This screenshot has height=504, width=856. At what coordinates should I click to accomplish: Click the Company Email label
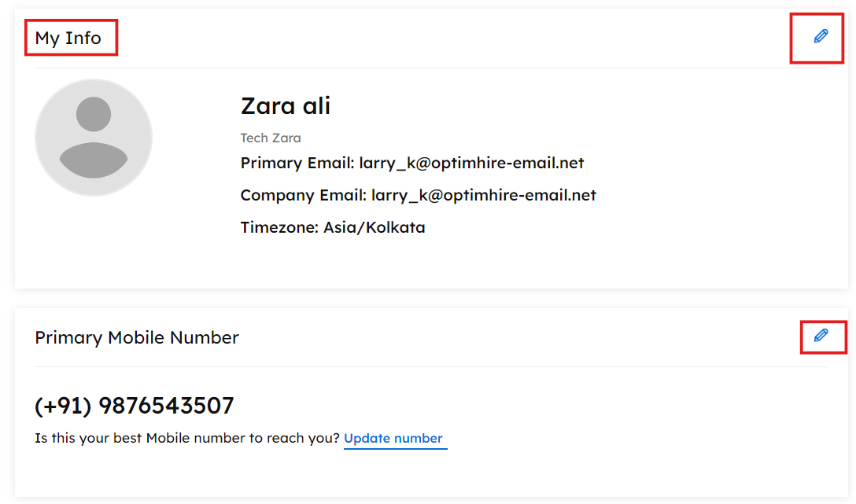tap(303, 195)
